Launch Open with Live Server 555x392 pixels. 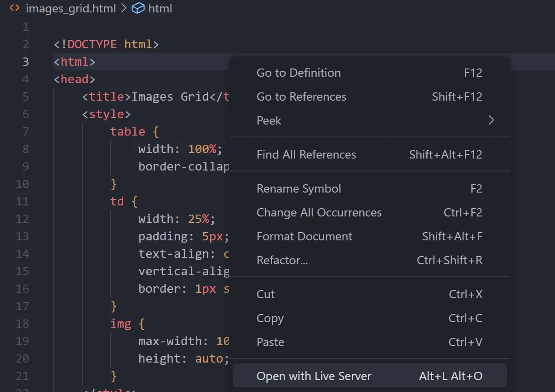click(x=314, y=376)
